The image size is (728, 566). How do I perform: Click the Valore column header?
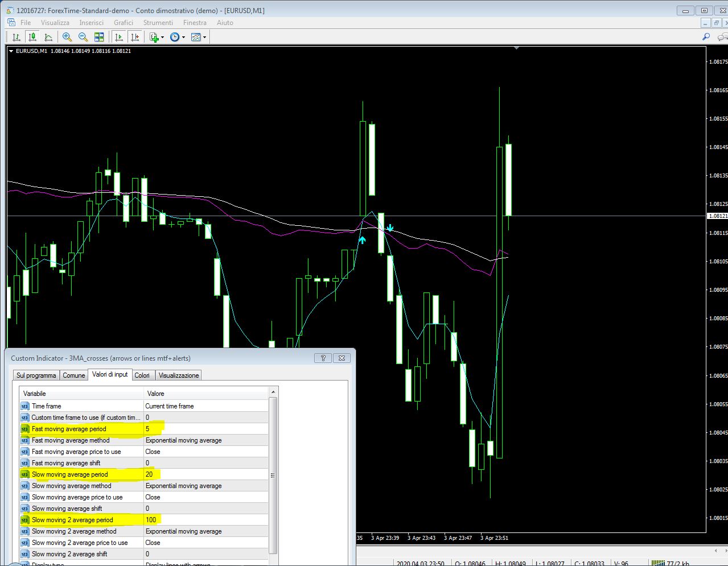coord(205,394)
